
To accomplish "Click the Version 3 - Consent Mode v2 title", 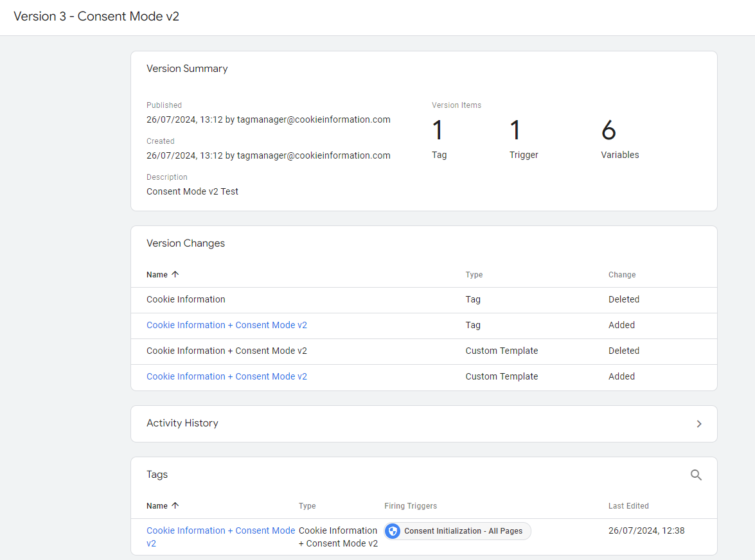I will pyautogui.click(x=96, y=16).
